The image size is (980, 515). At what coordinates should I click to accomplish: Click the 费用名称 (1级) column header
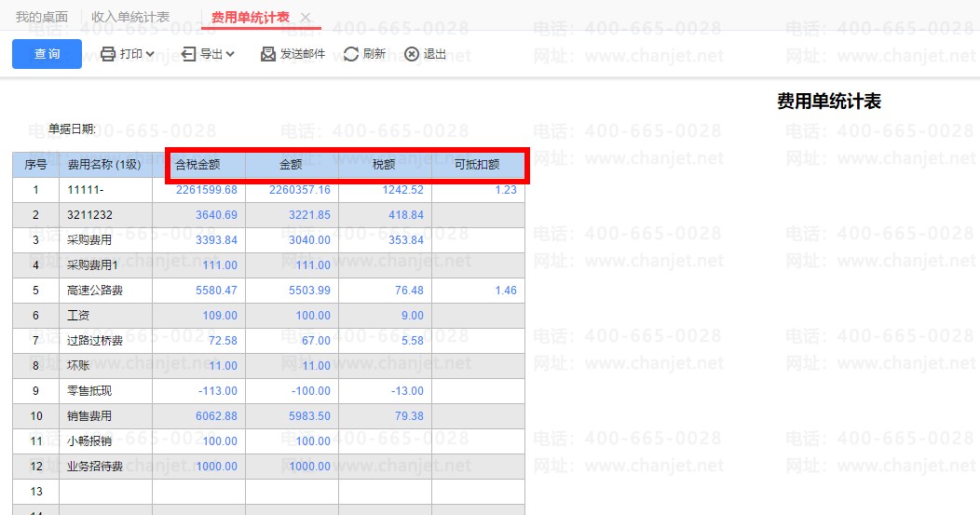pyautogui.click(x=105, y=165)
